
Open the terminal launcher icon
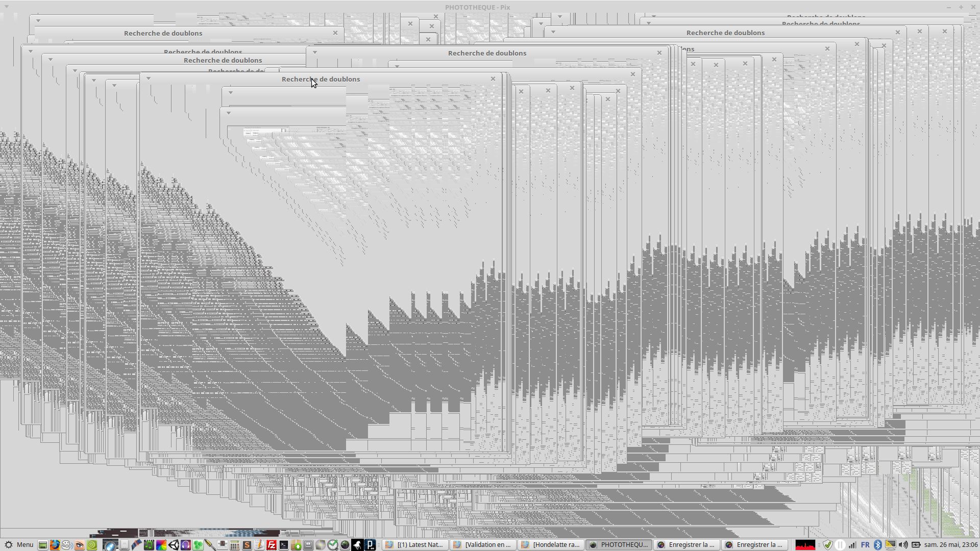(284, 545)
